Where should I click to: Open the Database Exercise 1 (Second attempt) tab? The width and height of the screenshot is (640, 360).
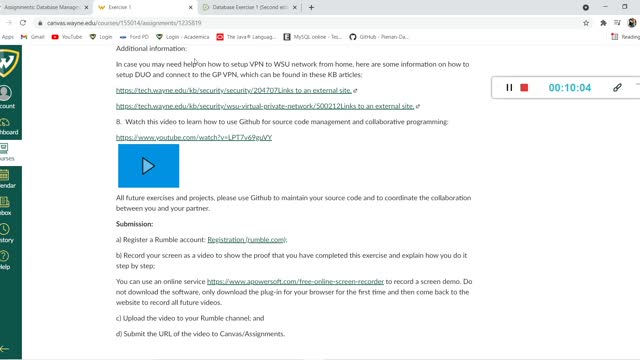click(249, 7)
